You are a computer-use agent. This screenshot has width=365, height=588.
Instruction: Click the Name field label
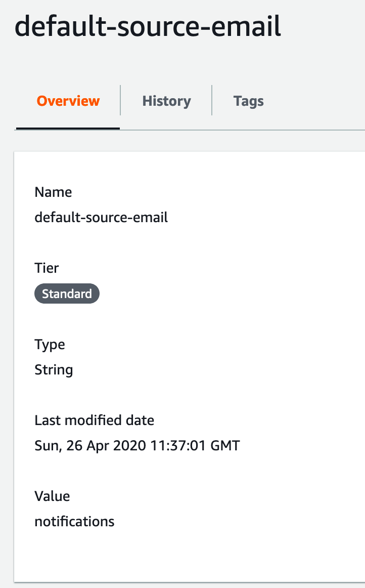click(x=53, y=192)
